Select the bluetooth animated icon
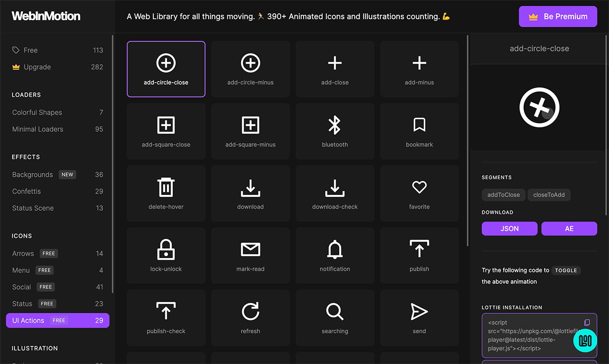Screen dimensions: 609x364 335,131
